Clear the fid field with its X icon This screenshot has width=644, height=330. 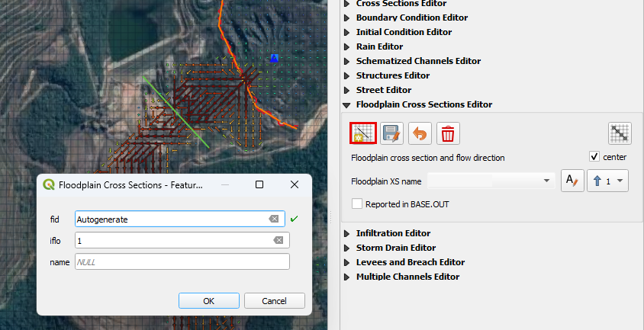[274, 219]
